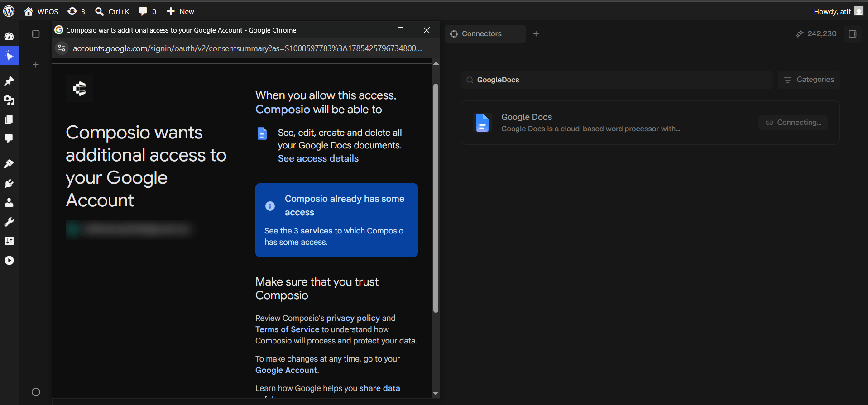Open the Categories filter dropdown
This screenshot has width=868, height=405.
[809, 80]
